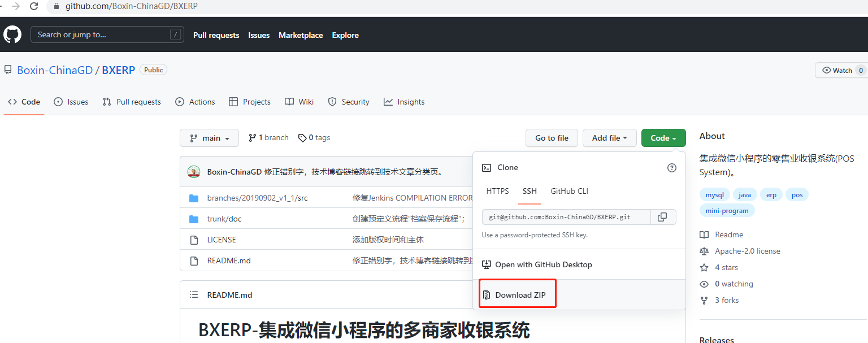Open the trunk/doc folder link

tap(224, 219)
